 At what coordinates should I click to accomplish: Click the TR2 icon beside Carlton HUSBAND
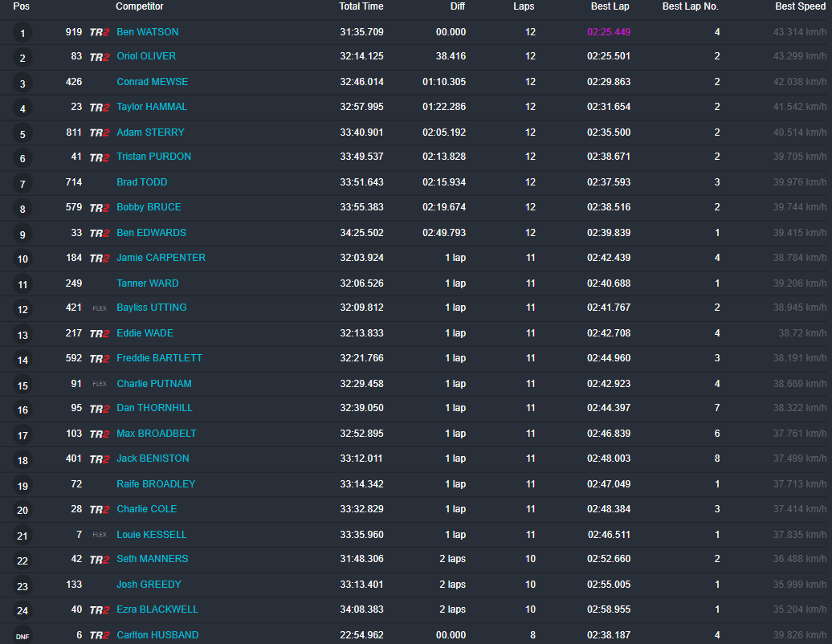(x=98, y=634)
